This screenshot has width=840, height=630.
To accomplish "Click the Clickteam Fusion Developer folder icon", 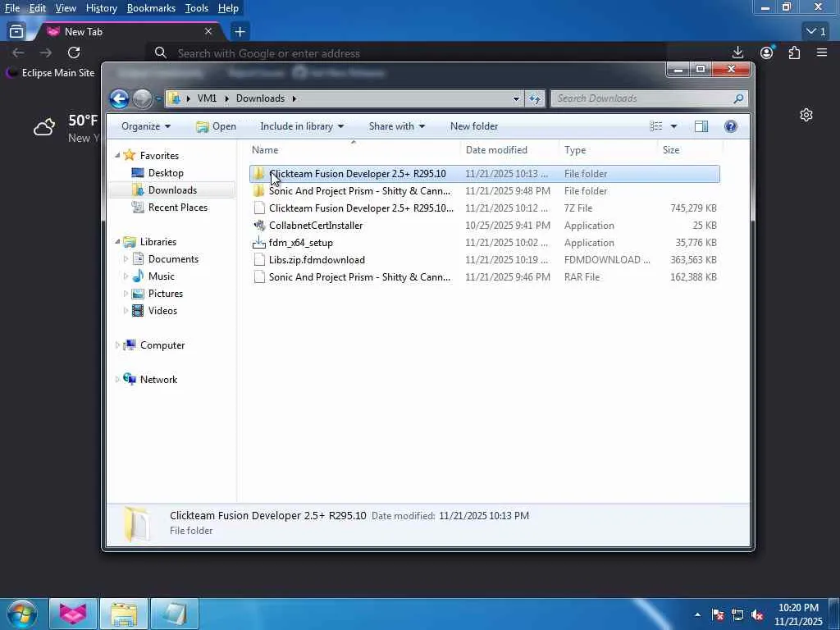I will [x=259, y=174].
